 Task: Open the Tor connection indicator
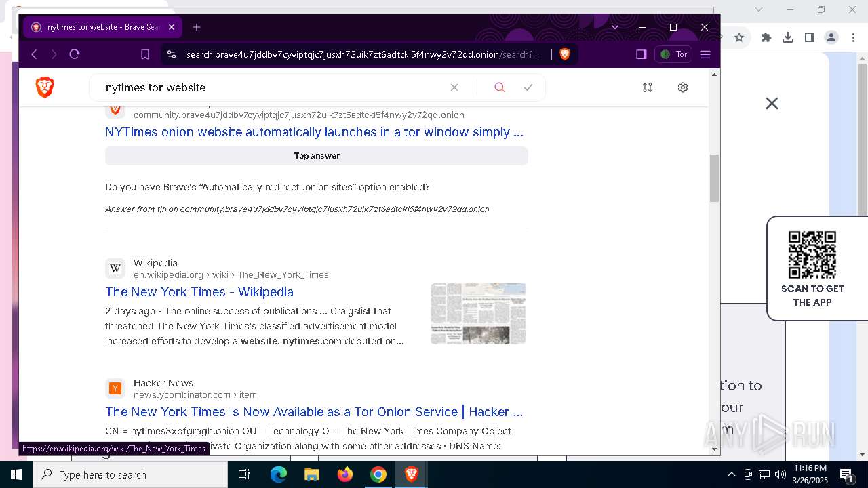(x=673, y=54)
